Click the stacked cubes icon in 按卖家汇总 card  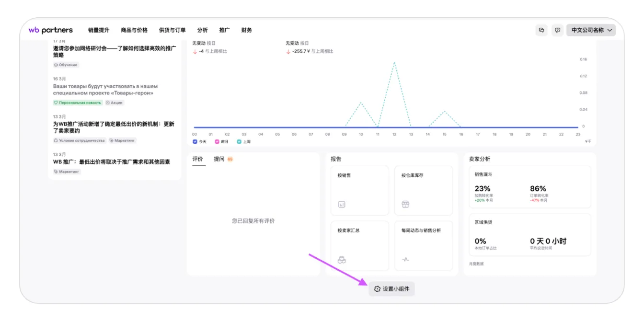[342, 260]
